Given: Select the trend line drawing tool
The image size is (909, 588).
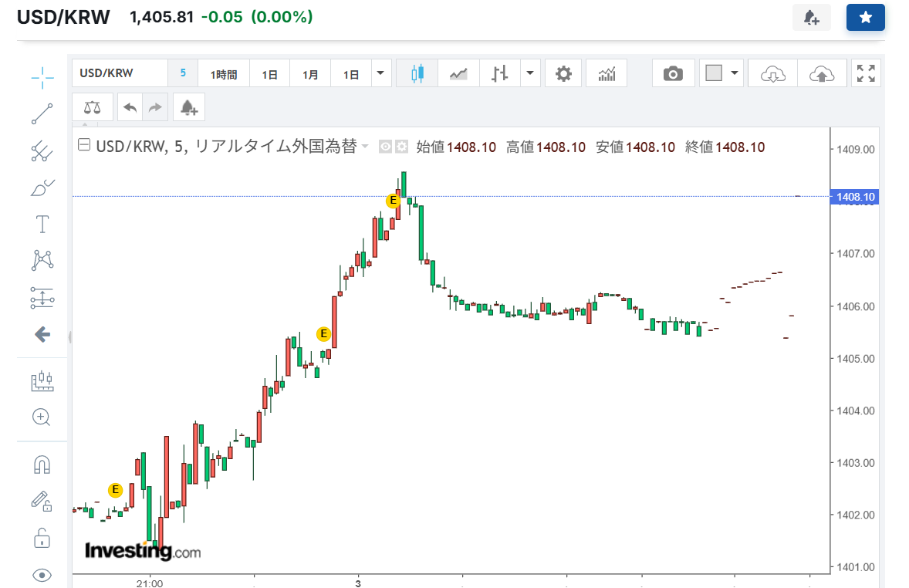Looking at the screenshot, I should pos(42,113).
